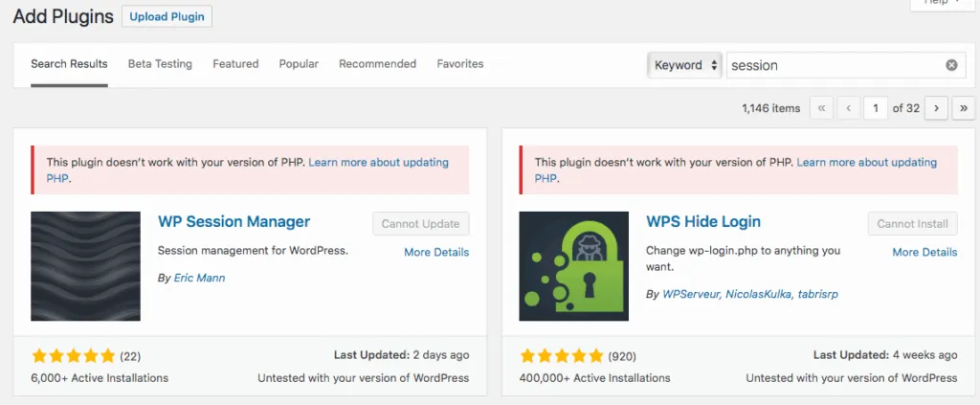
Task: Click the Last Updated 2 days ago text
Action: (401, 355)
